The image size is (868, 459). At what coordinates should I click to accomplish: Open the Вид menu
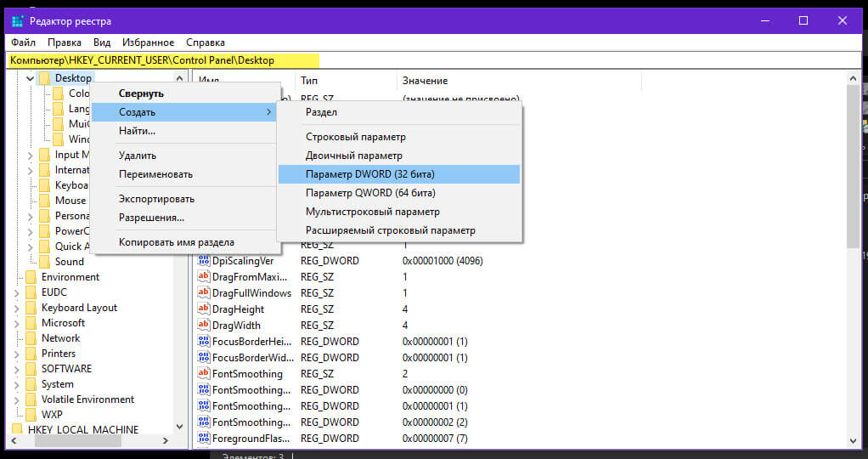pyautogui.click(x=102, y=42)
